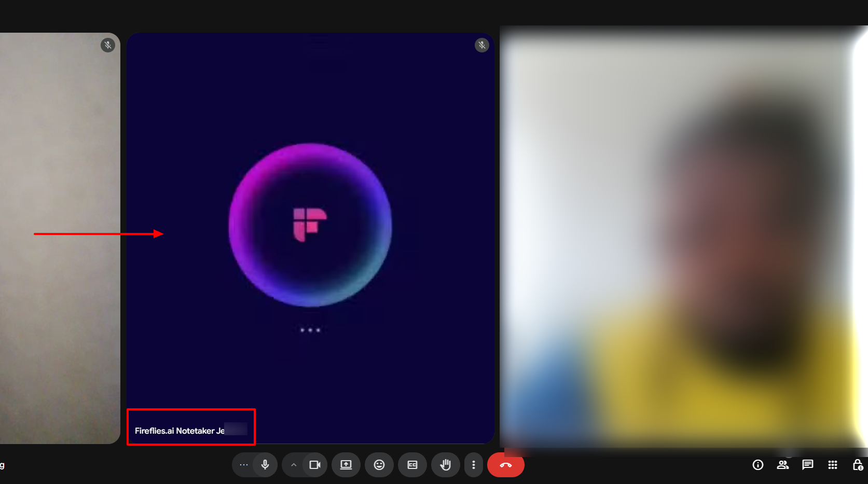Click the red leave call button
Viewport: 868px width, 484px height.
(x=506, y=465)
